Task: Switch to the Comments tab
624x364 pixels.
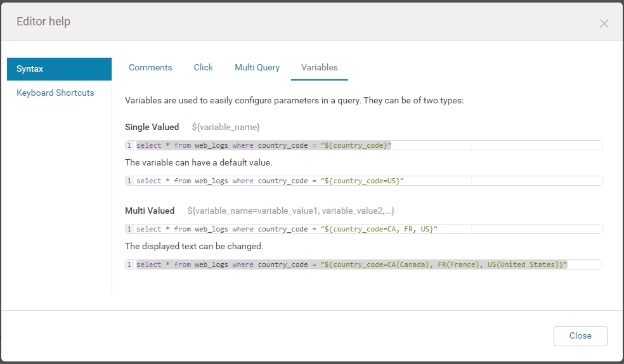Action: (150, 68)
